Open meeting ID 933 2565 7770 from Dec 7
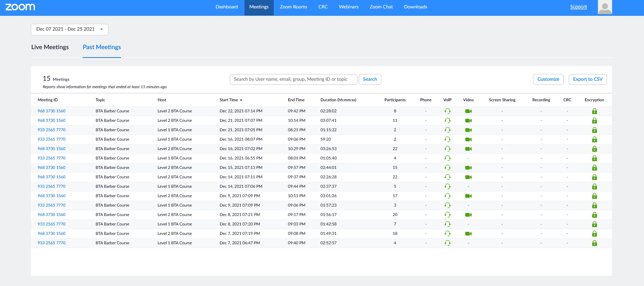The height and width of the screenshot is (286, 644). pos(51,243)
